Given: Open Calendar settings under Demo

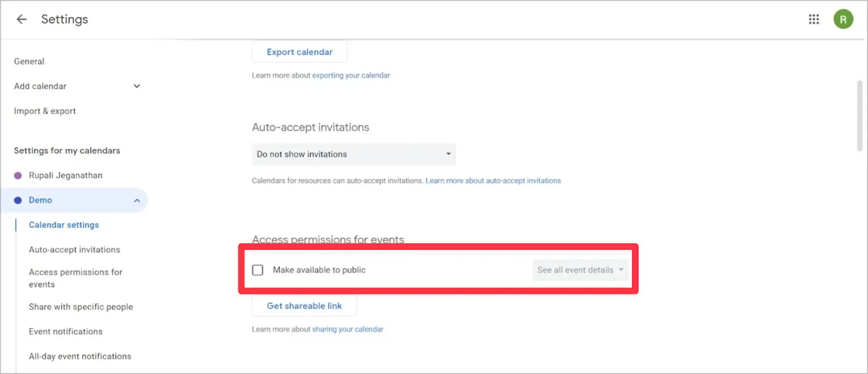Looking at the screenshot, I should [x=64, y=225].
